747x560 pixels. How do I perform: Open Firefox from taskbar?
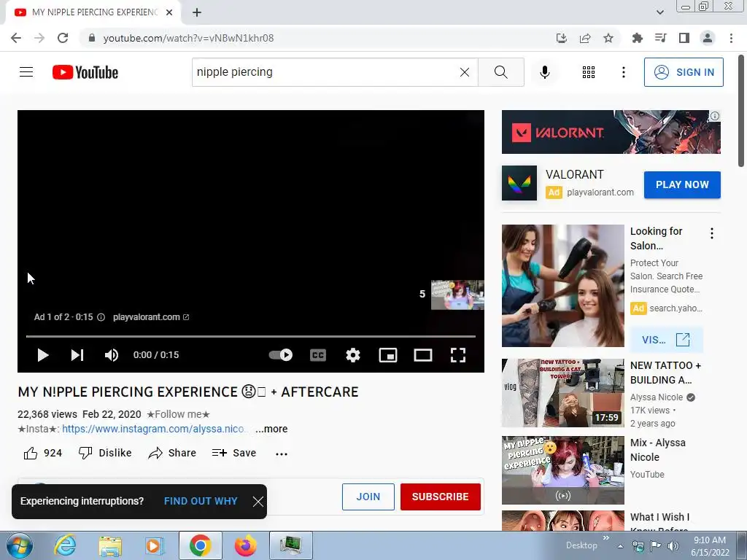pos(246,545)
